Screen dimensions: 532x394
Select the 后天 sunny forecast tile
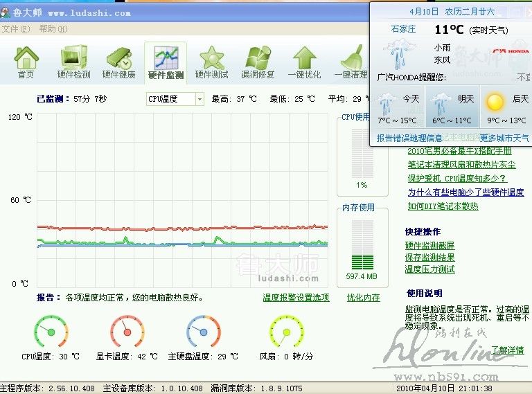pos(506,107)
